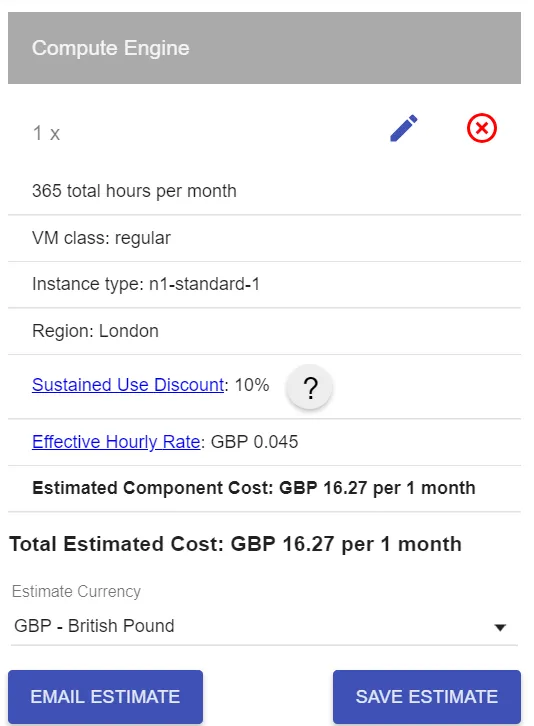Click the VM class: regular row

(264, 238)
